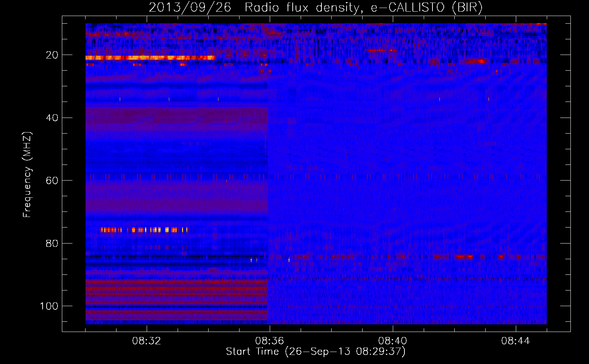589x364 pixels.
Task: Click the "Frequency (MHZ)" axis label
Action: (27, 174)
